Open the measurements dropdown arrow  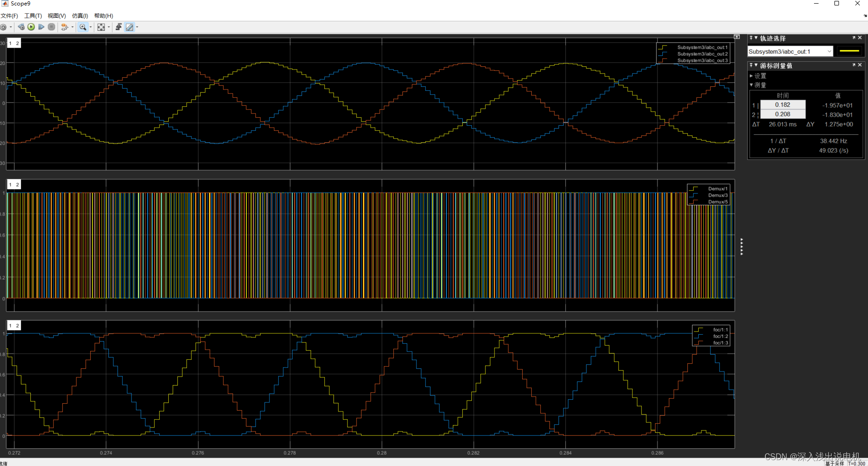coord(137,27)
